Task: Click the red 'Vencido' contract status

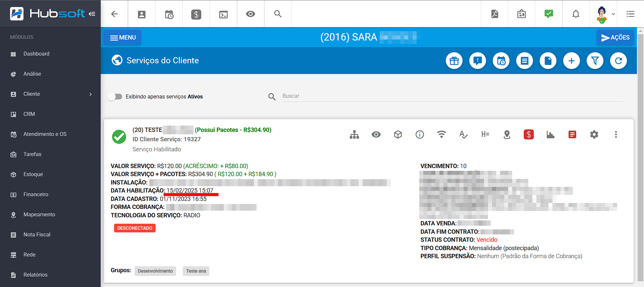Action: (487, 240)
